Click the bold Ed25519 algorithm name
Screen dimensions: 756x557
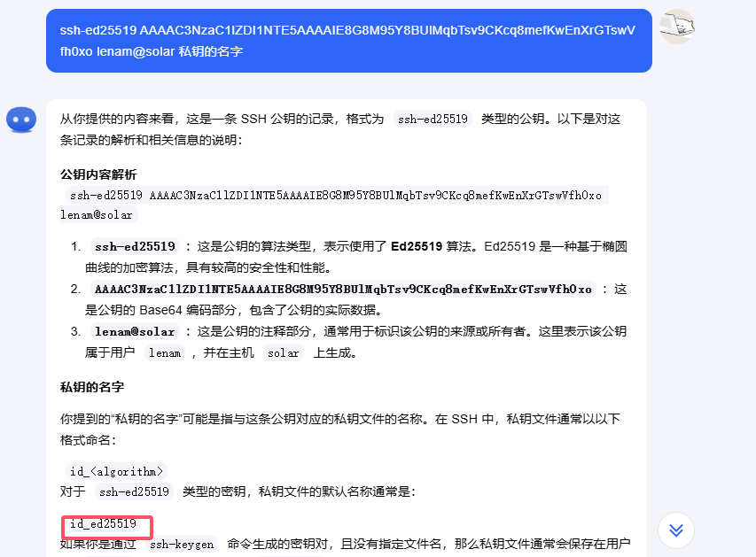tap(417, 246)
